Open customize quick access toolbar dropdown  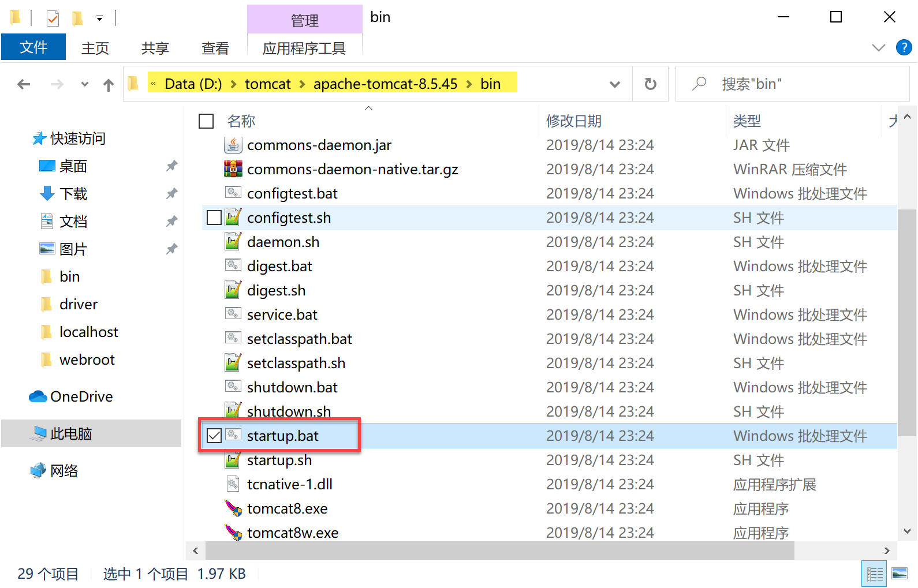pos(99,18)
